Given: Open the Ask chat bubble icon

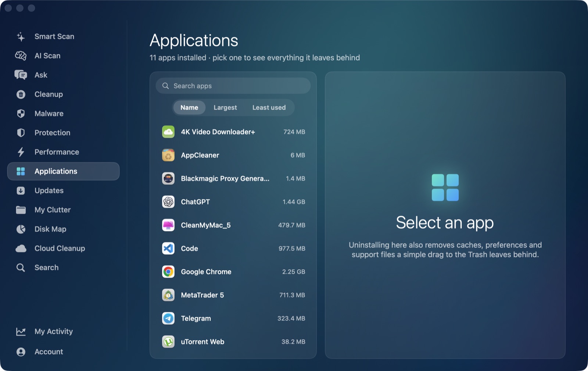Looking at the screenshot, I should pyautogui.click(x=21, y=75).
